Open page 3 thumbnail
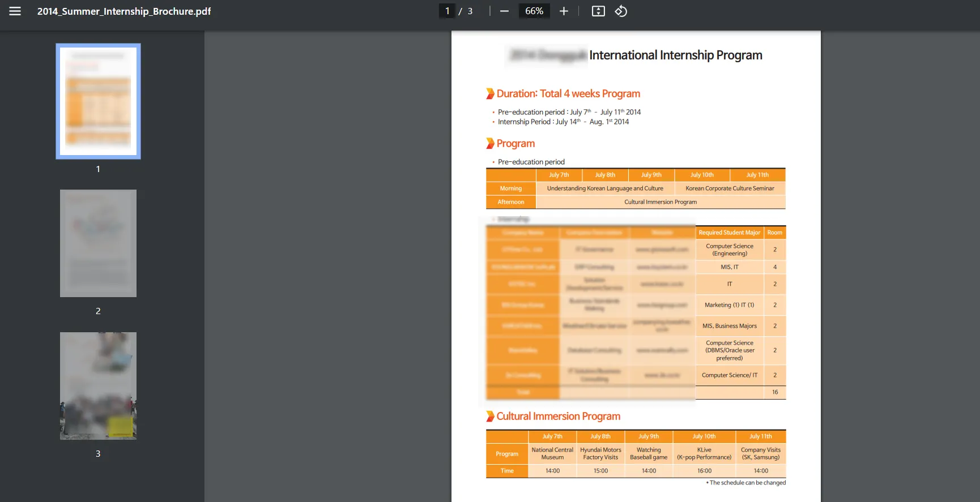The image size is (980, 502). coord(98,386)
